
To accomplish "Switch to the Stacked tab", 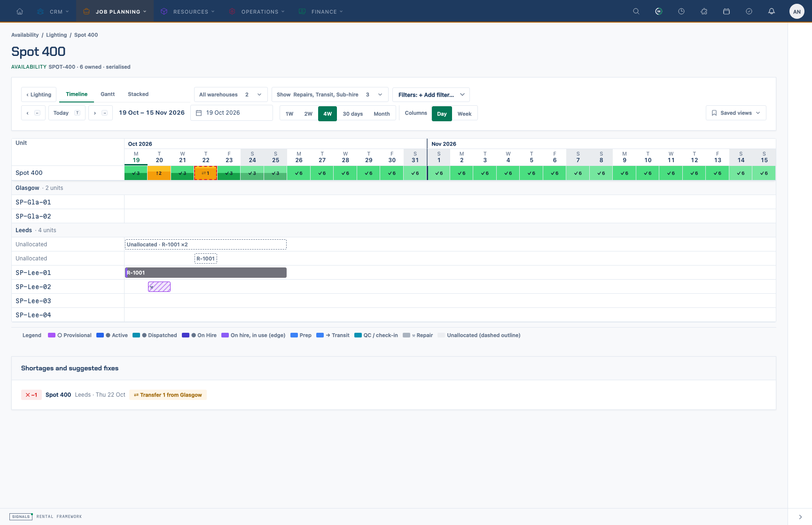I will [138, 94].
